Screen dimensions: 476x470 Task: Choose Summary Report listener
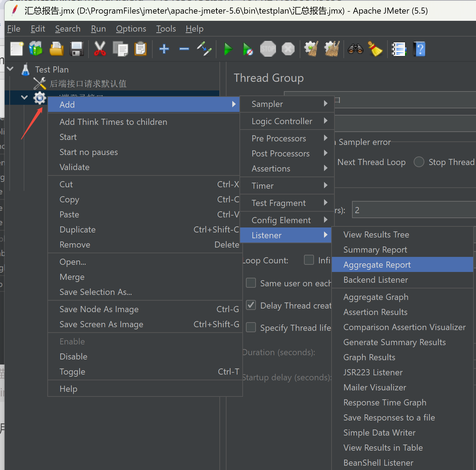pos(403,250)
